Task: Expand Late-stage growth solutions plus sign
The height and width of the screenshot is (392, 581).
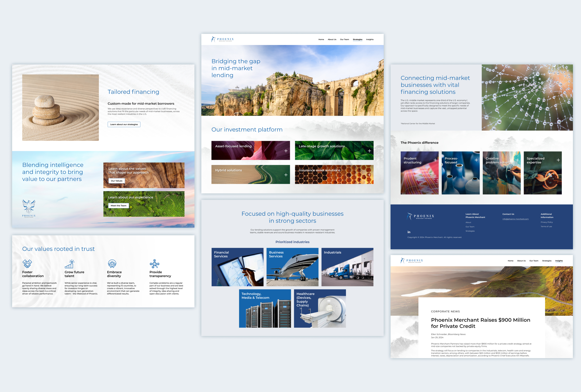Action: [x=369, y=151]
